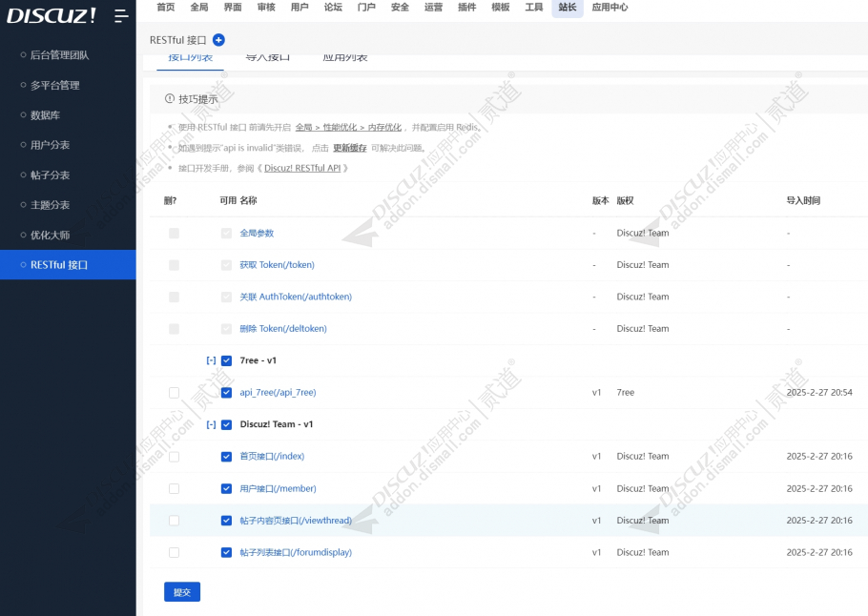Image resolution: width=868 pixels, height=616 pixels.
Task: Open 帖子分表 in the sidebar
Action: coord(50,175)
